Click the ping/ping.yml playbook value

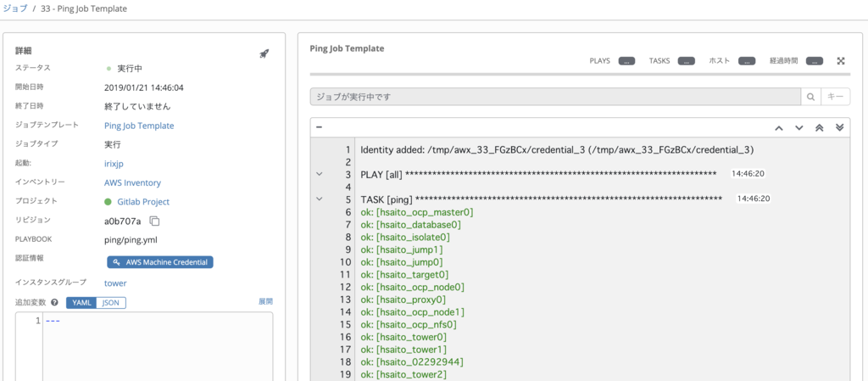[x=132, y=240]
